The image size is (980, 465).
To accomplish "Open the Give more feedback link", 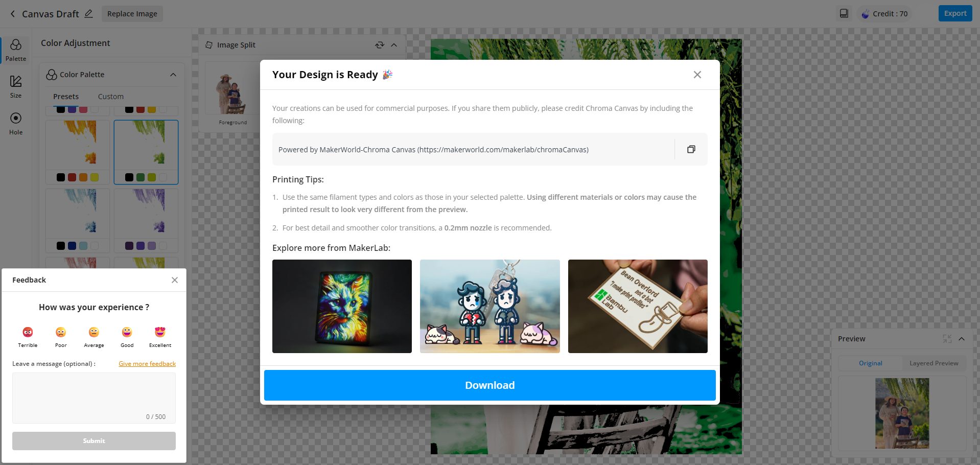I will [147, 364].
